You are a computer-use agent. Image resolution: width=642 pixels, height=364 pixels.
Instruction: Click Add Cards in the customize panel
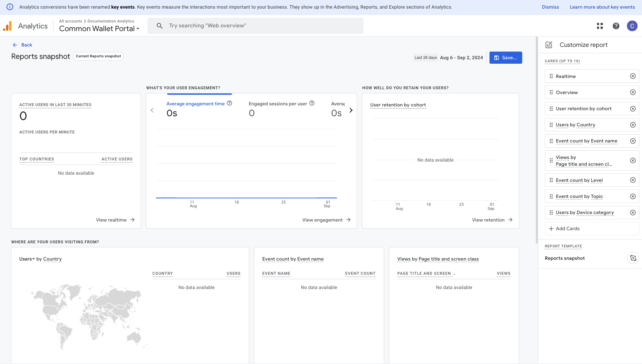pos(564,229)
